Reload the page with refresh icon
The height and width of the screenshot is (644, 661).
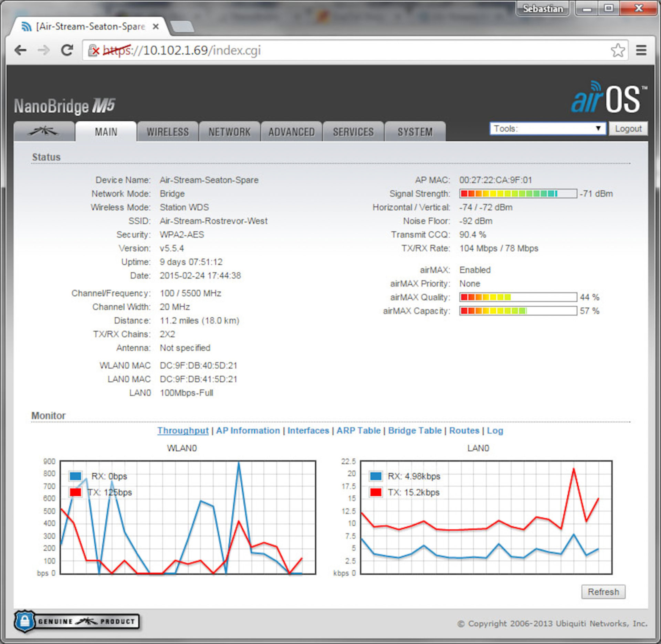pos(67,50)
